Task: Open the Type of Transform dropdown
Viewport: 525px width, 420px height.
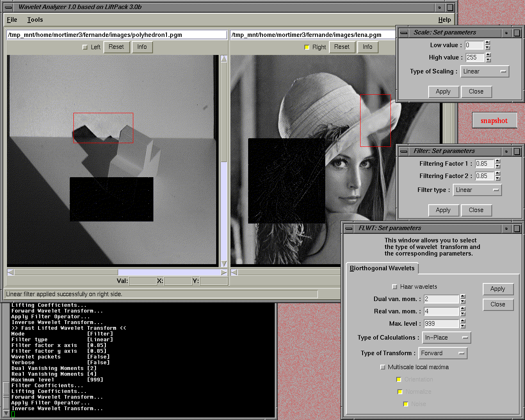Action: click(443, 353)
